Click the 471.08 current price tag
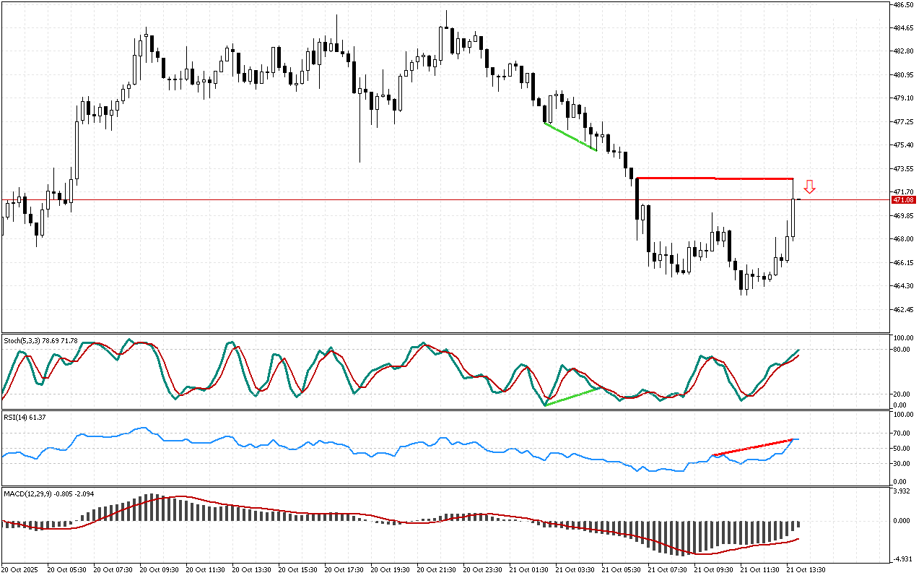924x578 pixels. pos(903,199)
